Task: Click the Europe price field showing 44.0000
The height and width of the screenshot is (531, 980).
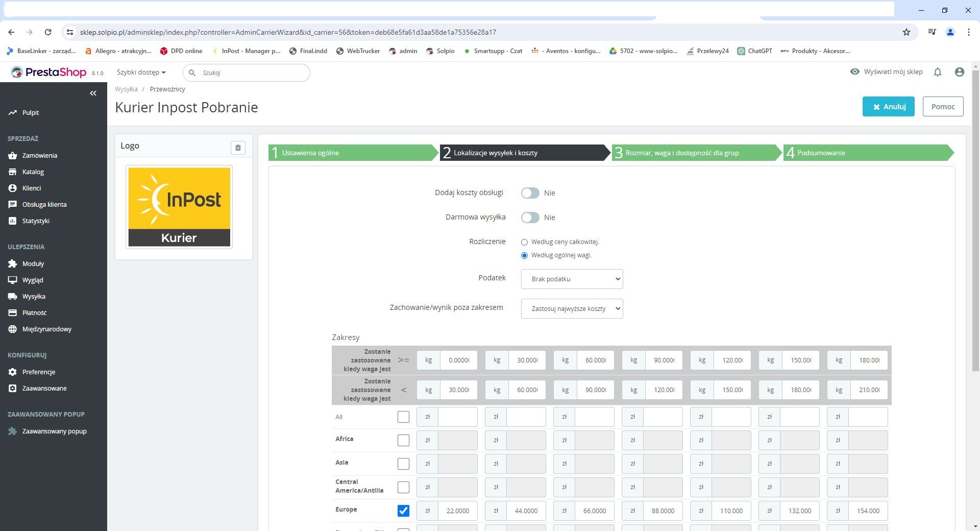Action: [526, 511]
